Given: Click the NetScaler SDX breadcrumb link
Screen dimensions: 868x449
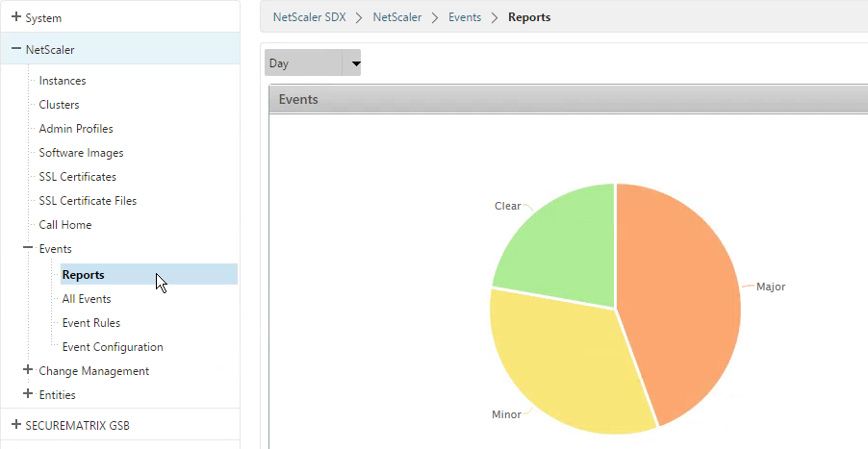Looking at the screenshot, I should click(310, 17).
